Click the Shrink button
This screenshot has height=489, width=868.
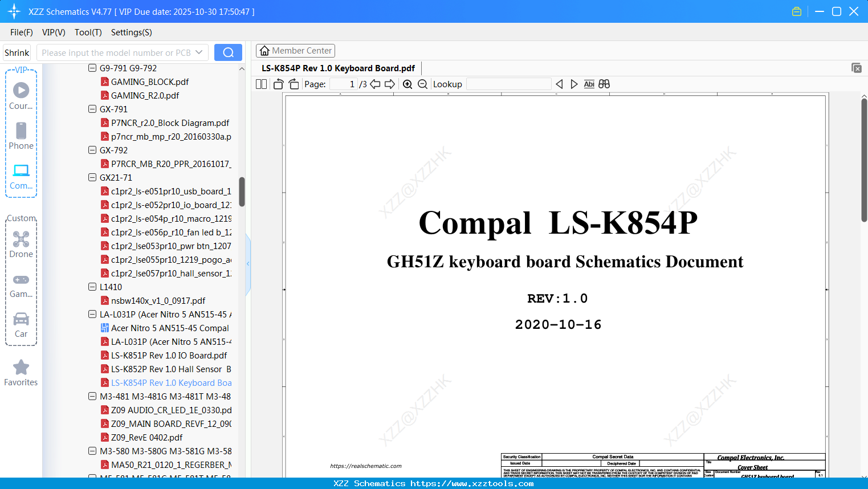click(x=17, y=52)
